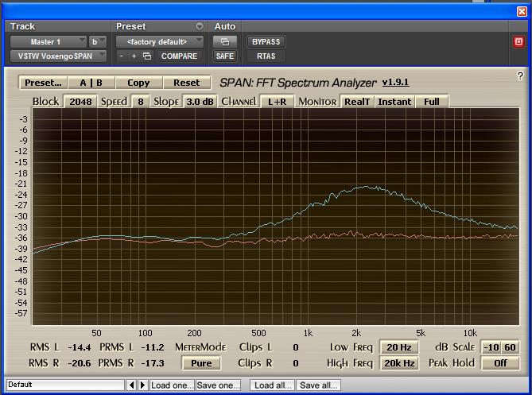Screen dimensions: 532x395
Task: Switch between A | B settings
Action: tap(91, 83)
